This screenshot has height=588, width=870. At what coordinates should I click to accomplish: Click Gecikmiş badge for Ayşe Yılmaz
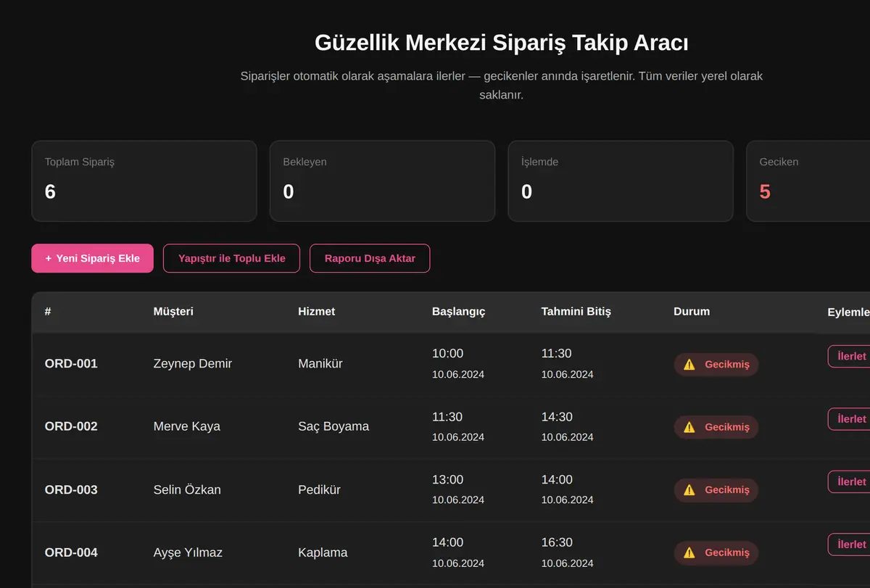coord(716,552)
